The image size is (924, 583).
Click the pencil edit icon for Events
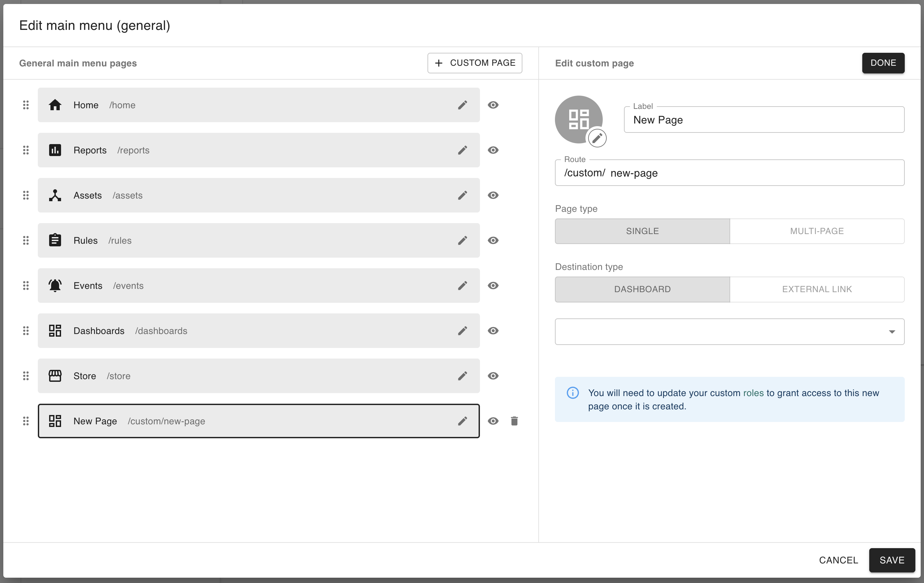click(462, 286)
